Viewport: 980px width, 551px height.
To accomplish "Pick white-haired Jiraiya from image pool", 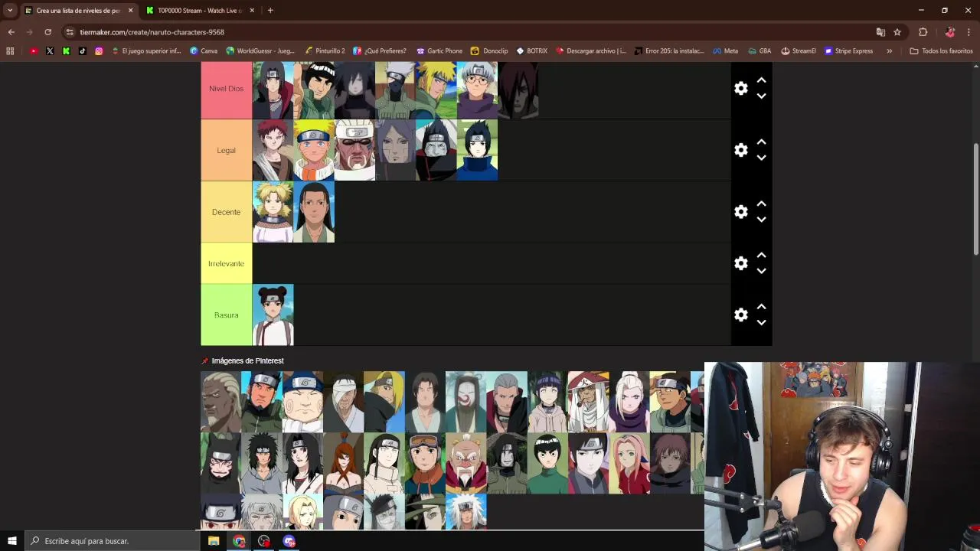I will tap(465, 512).
